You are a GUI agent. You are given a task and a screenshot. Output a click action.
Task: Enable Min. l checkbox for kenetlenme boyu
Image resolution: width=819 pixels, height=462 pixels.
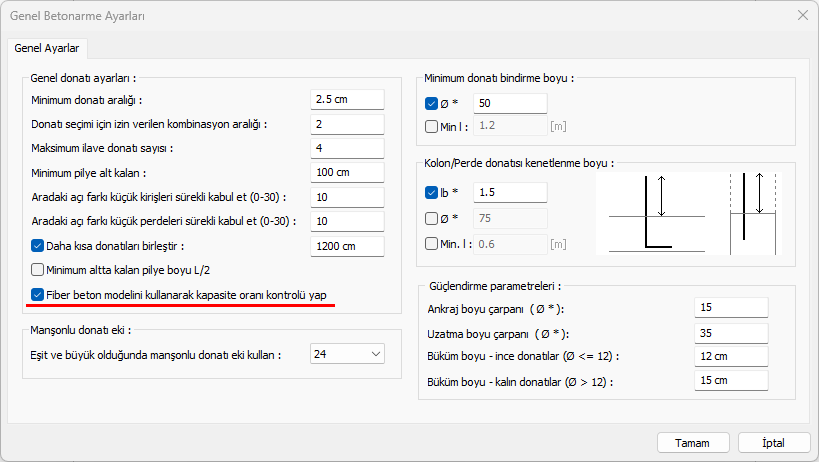click(x=432, y=243)
